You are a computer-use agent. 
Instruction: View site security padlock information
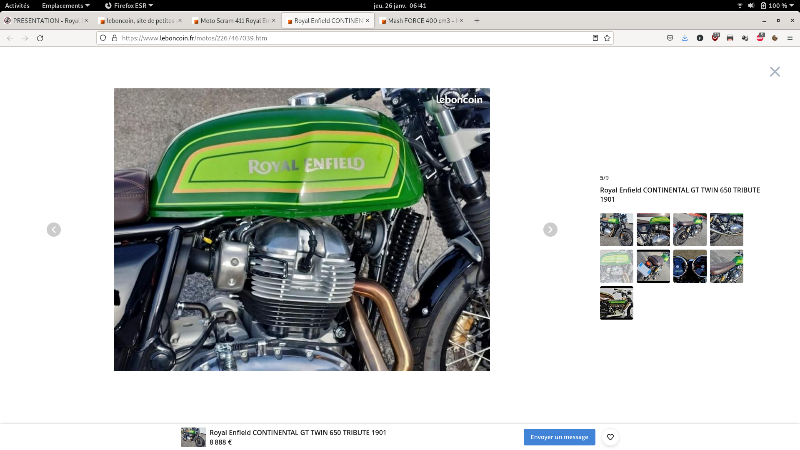(114, 38)
